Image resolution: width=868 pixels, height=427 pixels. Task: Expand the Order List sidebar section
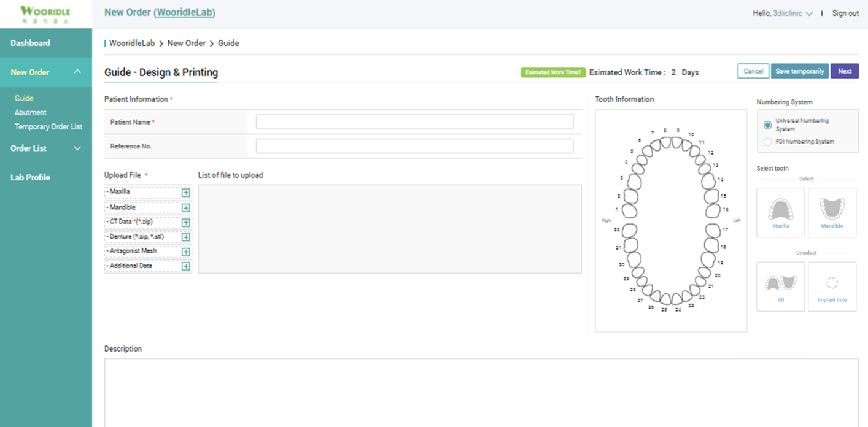click(x=77, y=148)
